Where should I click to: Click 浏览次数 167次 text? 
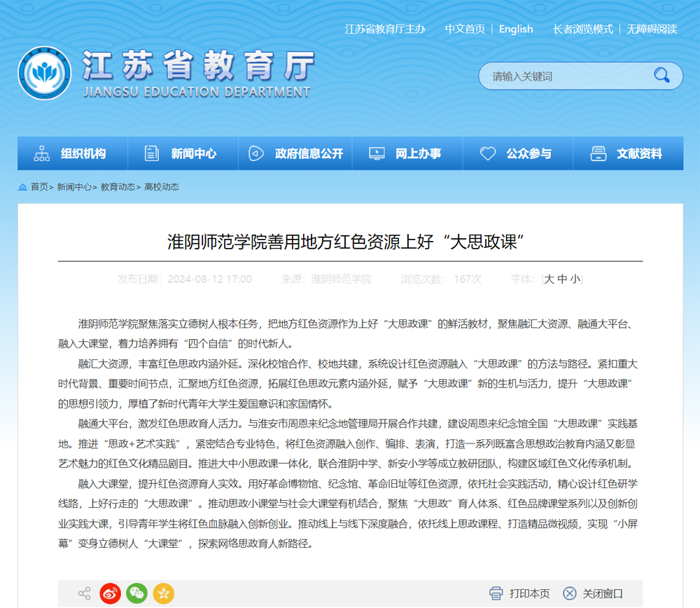tap(441, 279)
